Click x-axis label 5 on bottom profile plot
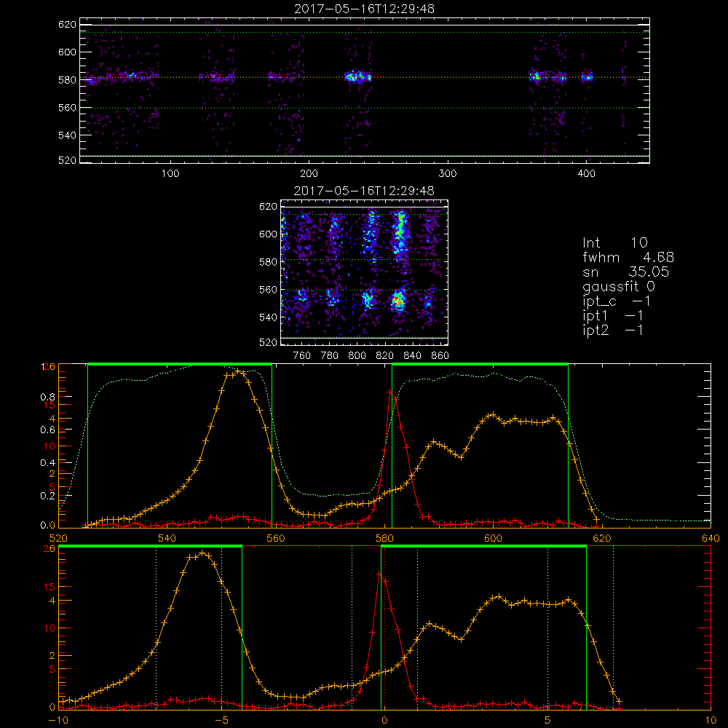The image size is (728, 728). click(x=548, y=721)
